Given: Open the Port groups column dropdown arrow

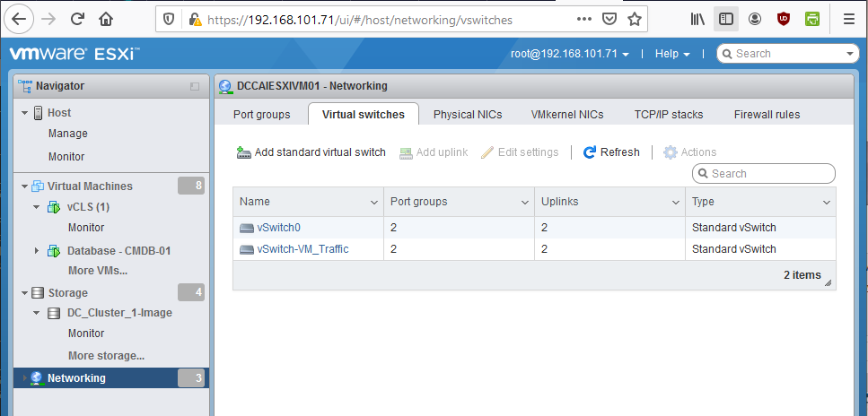Looking at the screenshot, I should click(x=525, y=203).
